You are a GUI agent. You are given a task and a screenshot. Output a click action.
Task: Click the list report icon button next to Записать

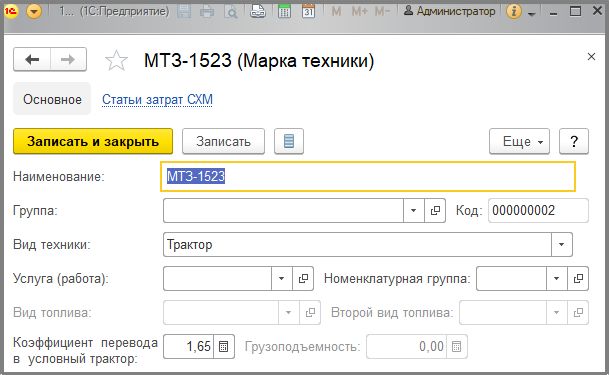tap(289, 141)
